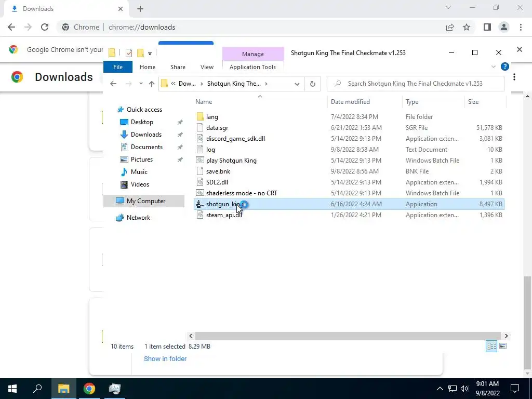Select steam_api.dll file
The image size is (532, 399).
[x=224, y=215]
